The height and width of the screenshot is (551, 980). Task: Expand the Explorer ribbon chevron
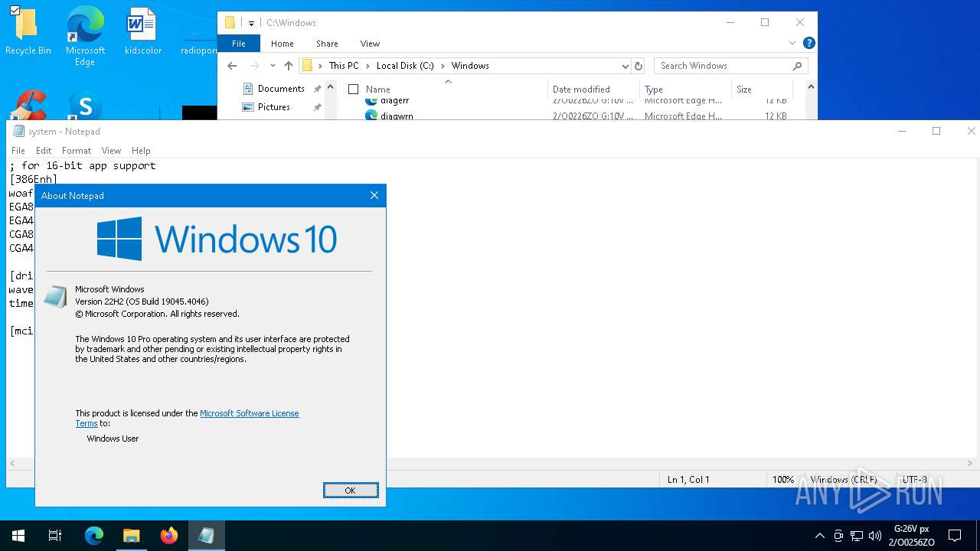point(792,44)
